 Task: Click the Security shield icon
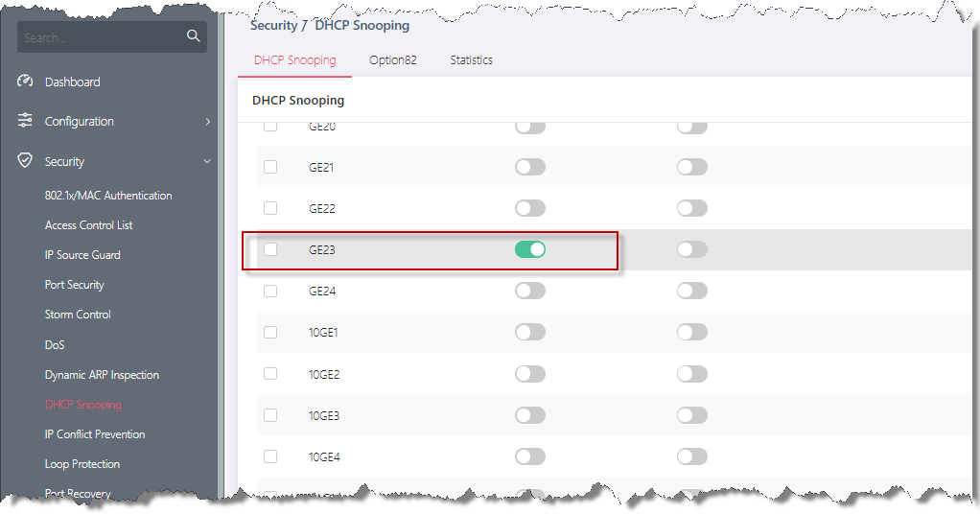(26, 161)
